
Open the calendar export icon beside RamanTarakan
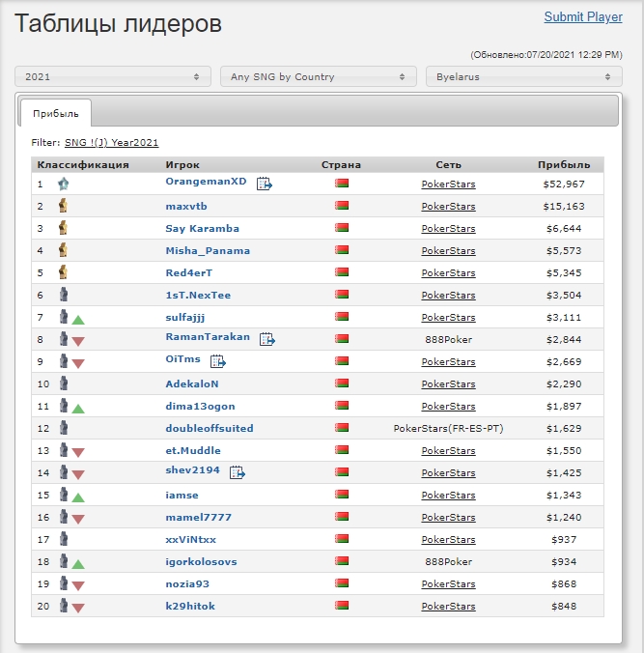pyautogui.click(x=266, y=339)
